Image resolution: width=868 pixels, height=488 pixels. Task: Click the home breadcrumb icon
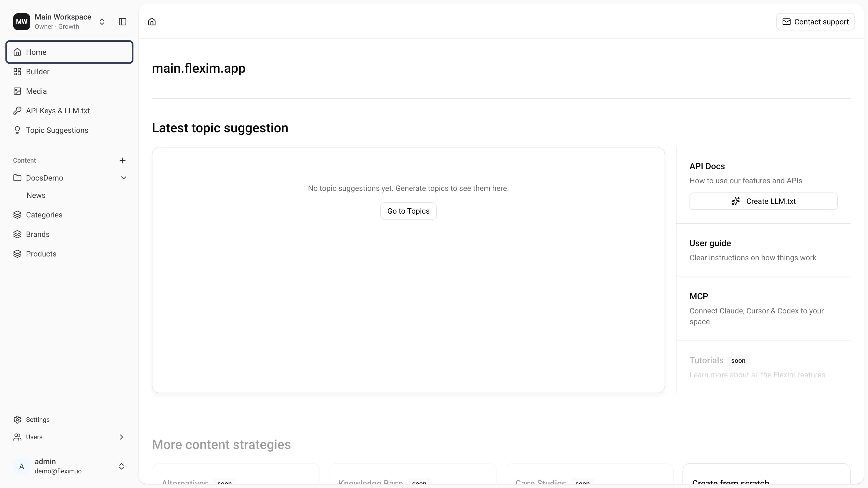click(x=152, y=22)
